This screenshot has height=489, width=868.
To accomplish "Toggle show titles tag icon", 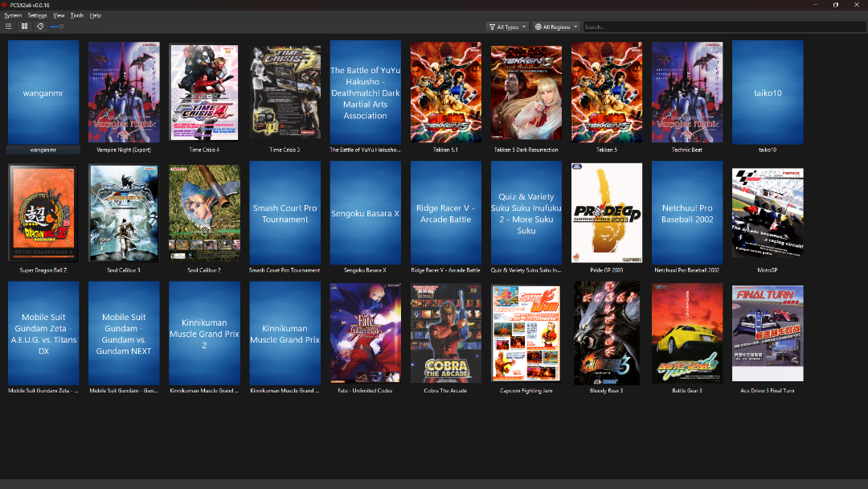I will tap(40, 27).
